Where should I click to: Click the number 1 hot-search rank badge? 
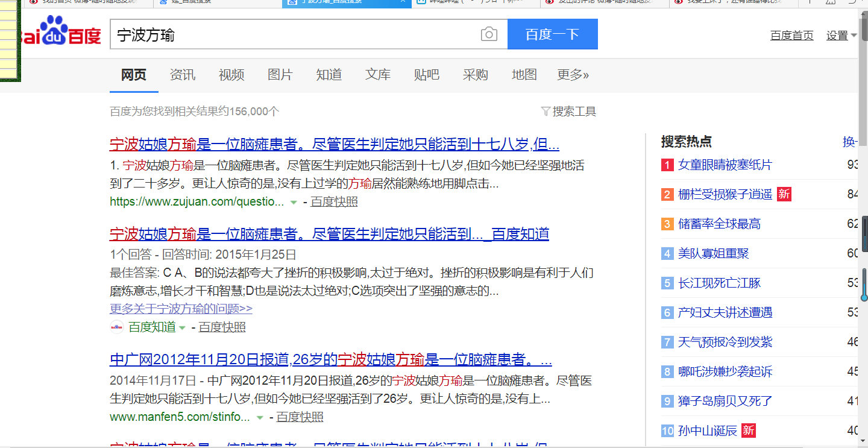(x=667, y=165)
